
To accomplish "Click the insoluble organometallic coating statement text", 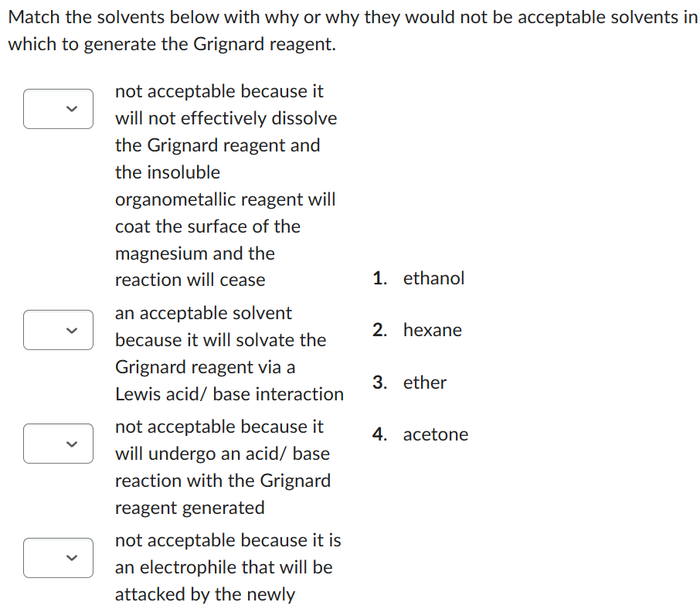I will point(225,185).
